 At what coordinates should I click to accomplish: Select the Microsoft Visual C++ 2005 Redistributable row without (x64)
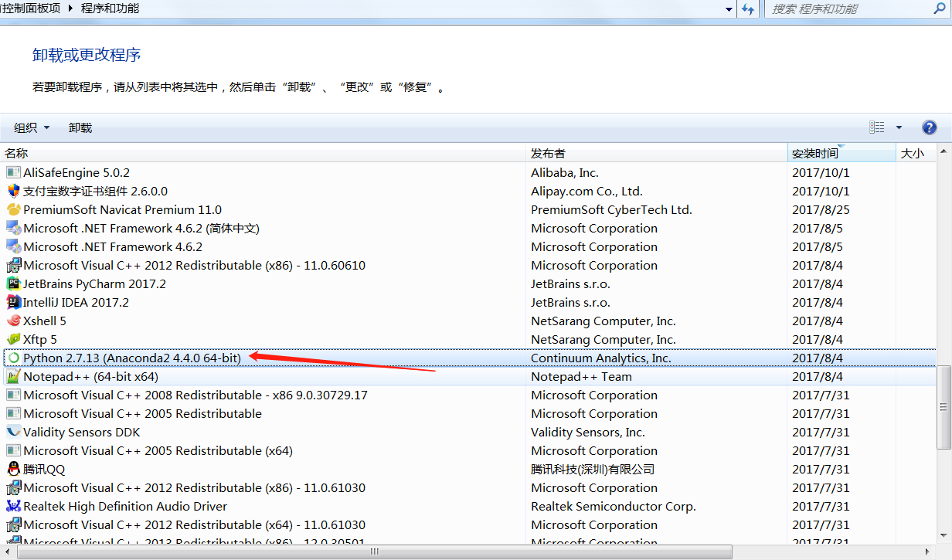(x=469, y=414)
